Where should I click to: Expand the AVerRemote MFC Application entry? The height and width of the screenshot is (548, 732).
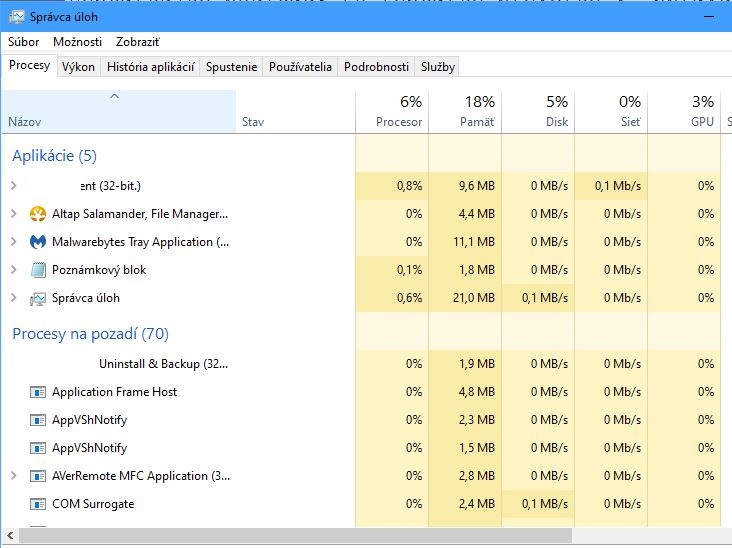pos(14,476)
